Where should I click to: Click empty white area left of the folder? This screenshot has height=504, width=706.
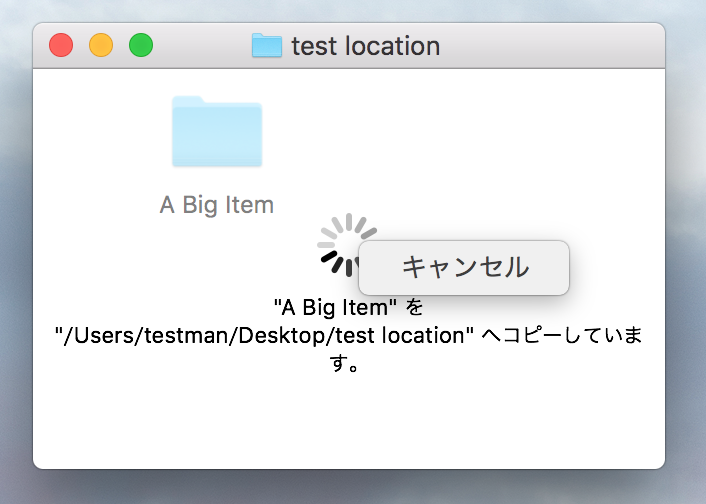point(90,140)
